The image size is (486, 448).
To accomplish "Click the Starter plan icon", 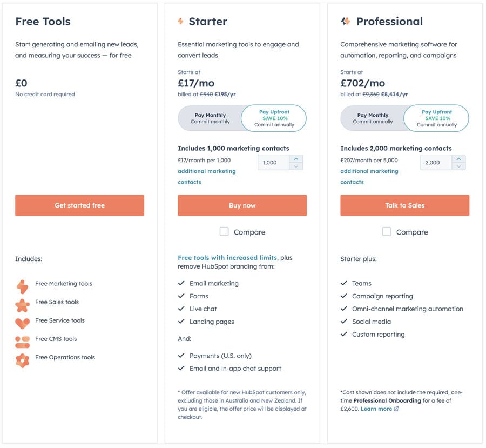I will tap(181, 22).
